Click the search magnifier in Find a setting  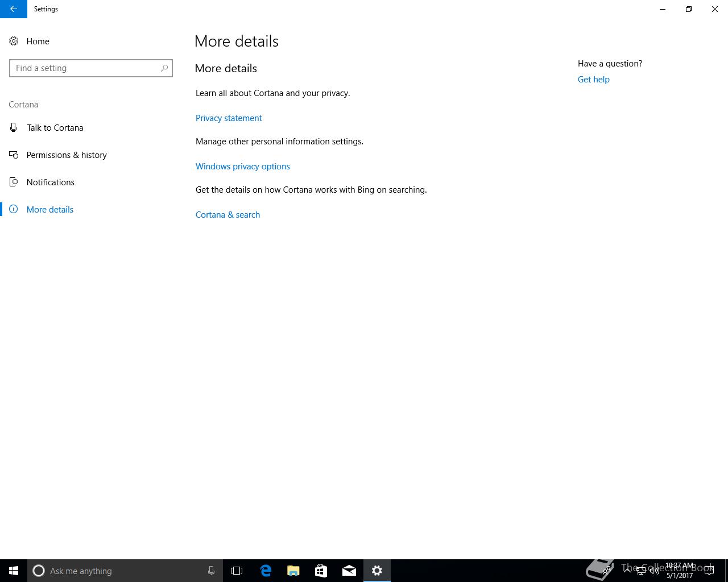point(164,68)
